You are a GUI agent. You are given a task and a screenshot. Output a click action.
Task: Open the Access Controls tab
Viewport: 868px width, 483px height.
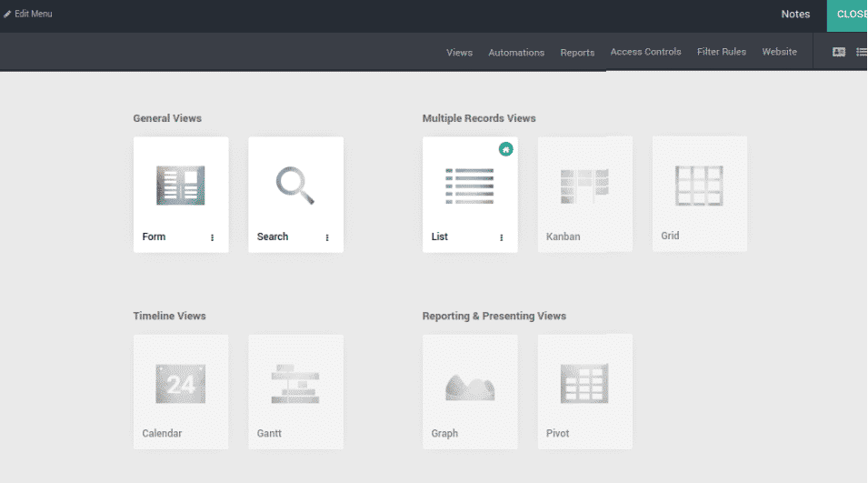[x=645, y=52]
